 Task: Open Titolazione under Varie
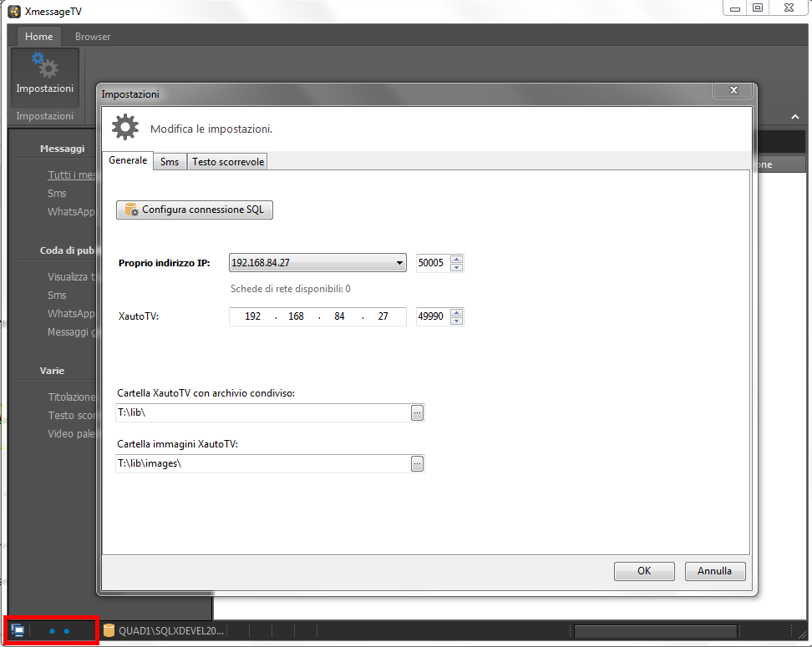pos(72,397)
